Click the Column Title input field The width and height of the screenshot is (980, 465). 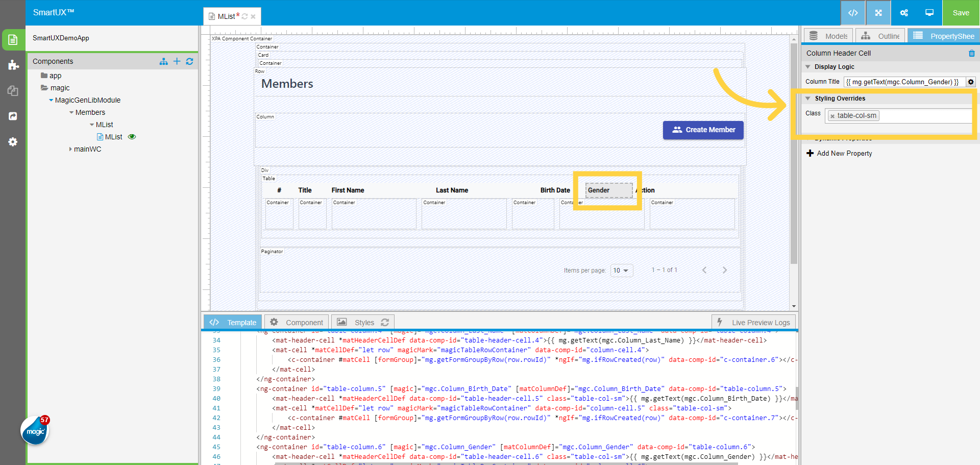click(x=903, y=82)
